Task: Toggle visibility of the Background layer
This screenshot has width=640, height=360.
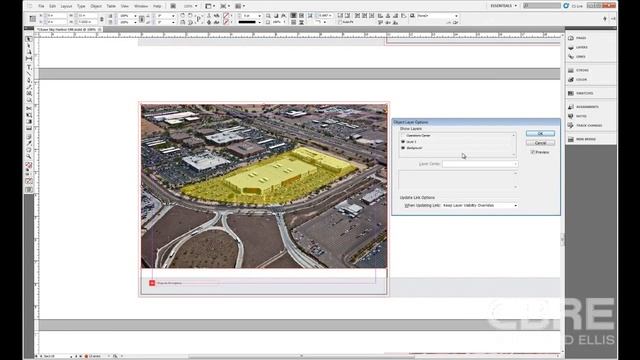Action: [403, 148]
